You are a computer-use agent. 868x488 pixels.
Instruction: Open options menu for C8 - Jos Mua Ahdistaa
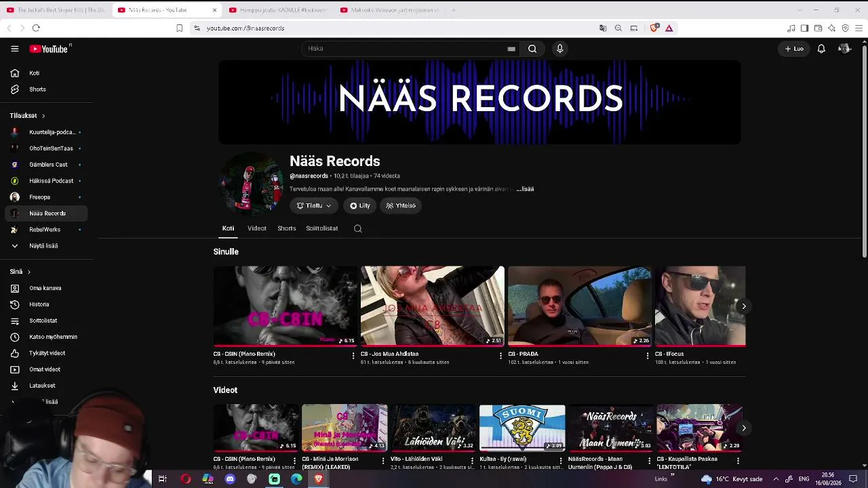click(500, 355)
